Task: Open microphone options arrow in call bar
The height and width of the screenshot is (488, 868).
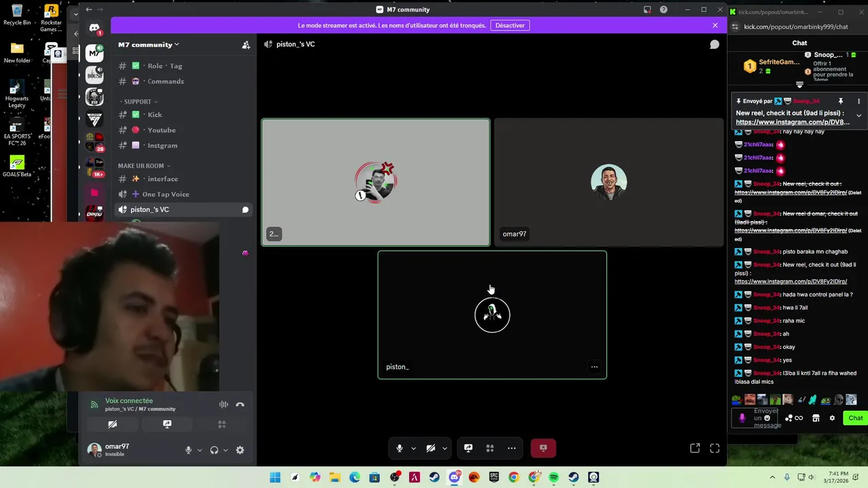Action: click(413, 448)
